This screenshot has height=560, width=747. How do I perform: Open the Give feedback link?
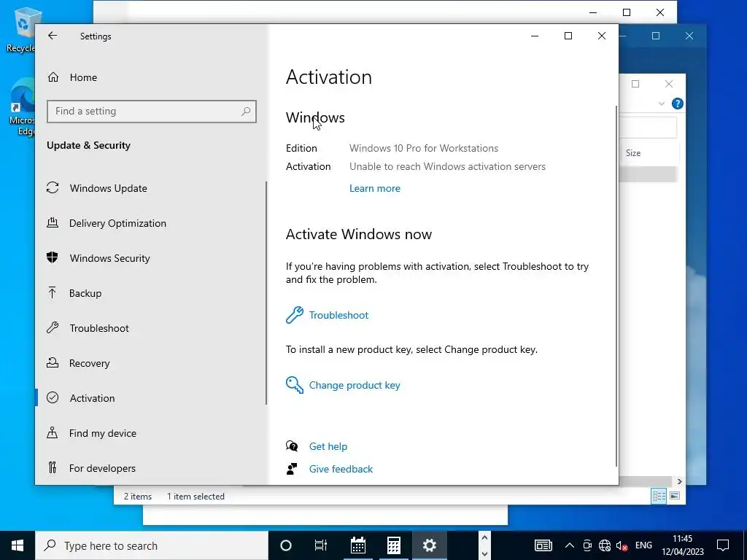click(x=341, y=469)
